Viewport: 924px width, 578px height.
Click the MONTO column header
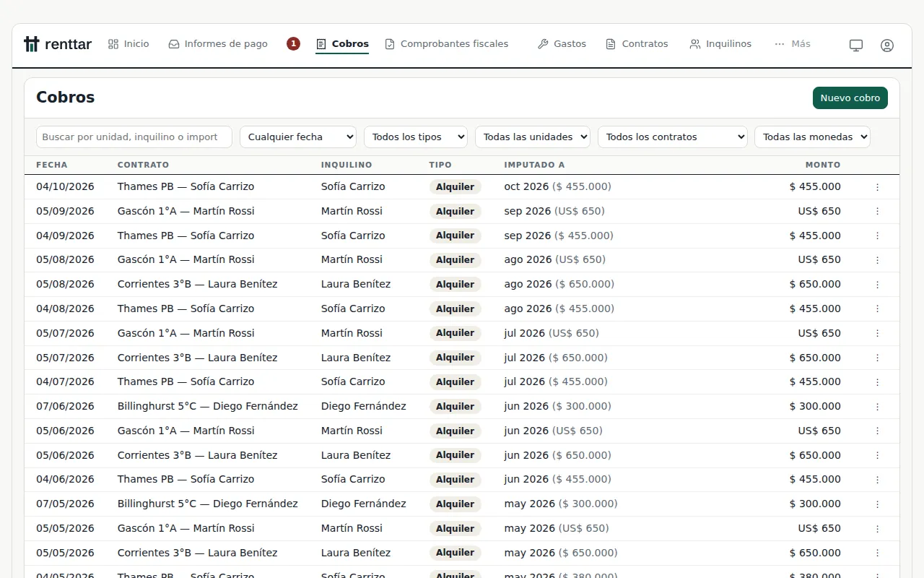823,165
